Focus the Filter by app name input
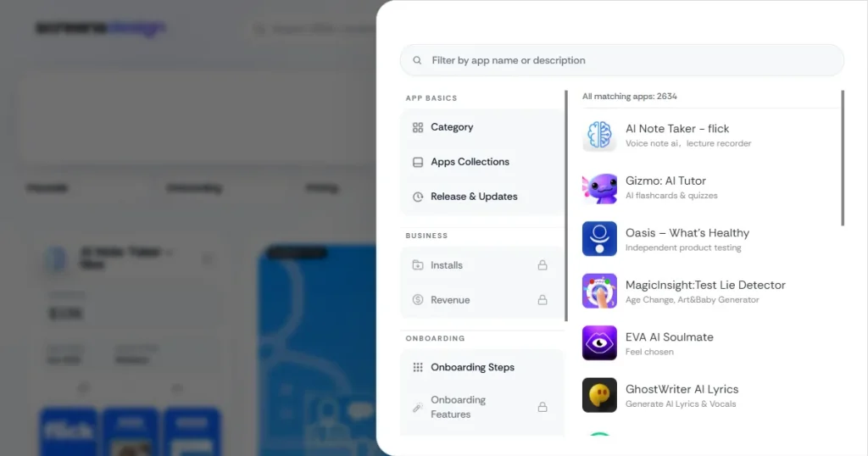The image size is (868, 456). coord(621,60)
